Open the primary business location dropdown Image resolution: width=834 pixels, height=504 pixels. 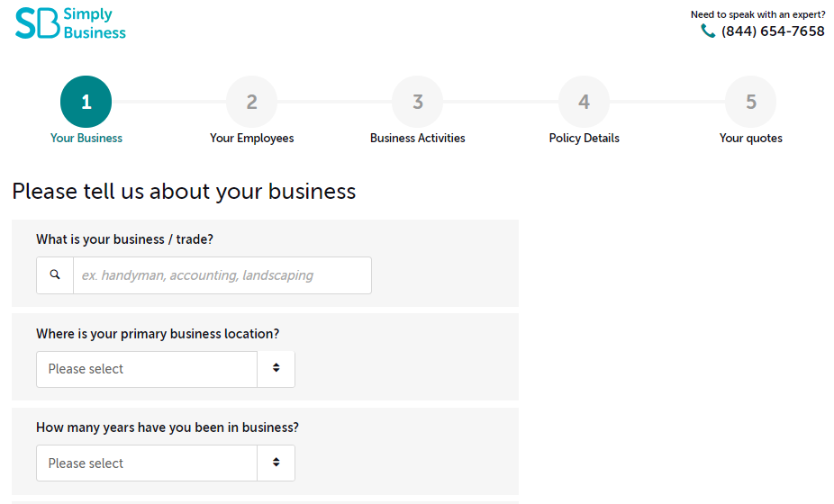(147, 369)
